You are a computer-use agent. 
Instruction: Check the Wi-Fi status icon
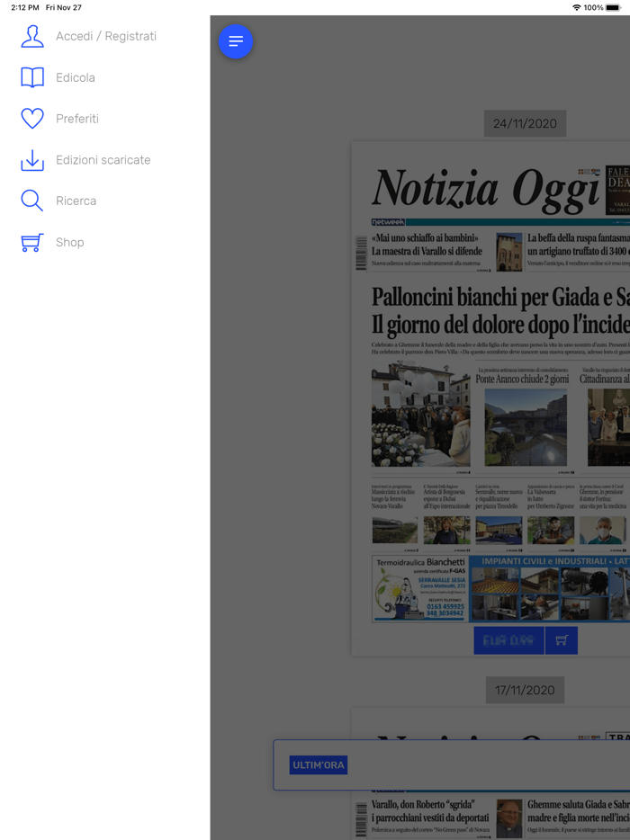click(x=577, y=7)
